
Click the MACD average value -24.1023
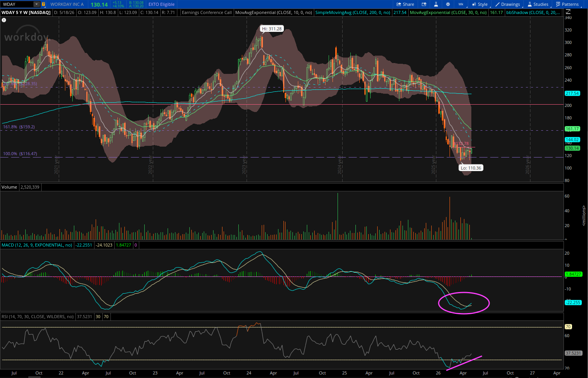[x=104, y=245]
